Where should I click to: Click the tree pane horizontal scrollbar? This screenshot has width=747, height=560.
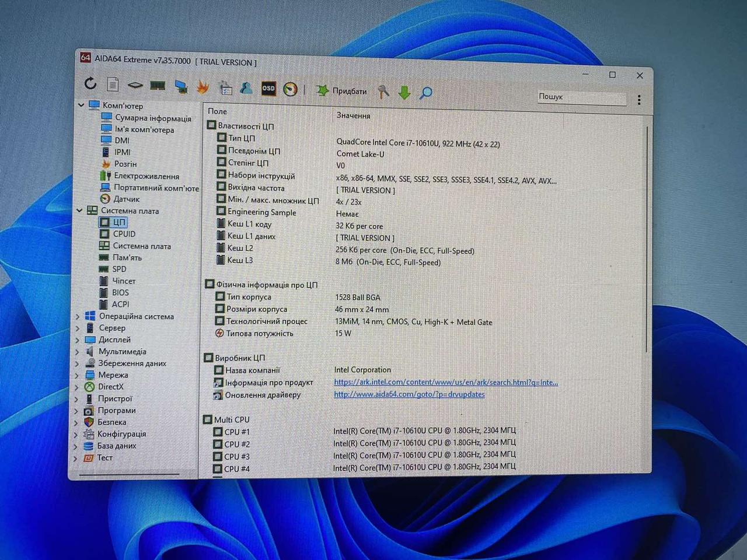129,475
